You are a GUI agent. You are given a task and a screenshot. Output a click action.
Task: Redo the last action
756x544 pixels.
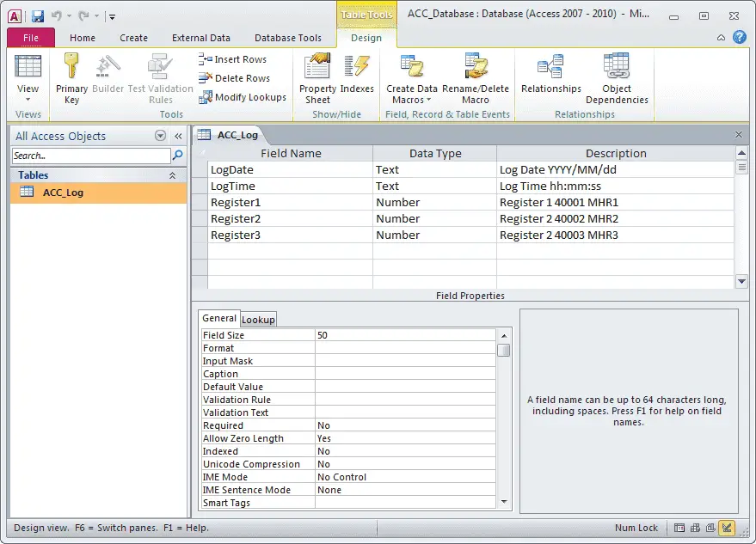coord(83,16)
